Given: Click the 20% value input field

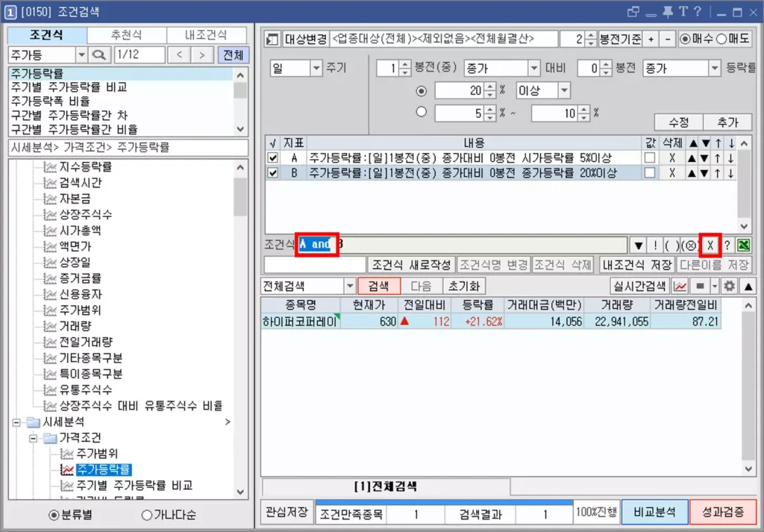Looking at the screenshot, I should tap(460, 90).
